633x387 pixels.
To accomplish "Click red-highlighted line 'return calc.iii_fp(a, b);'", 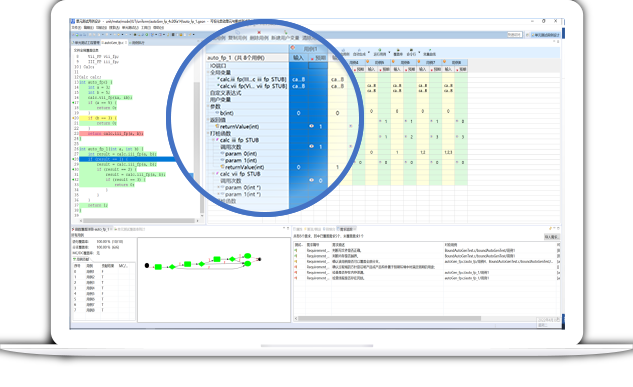I will tap(111, 133).
